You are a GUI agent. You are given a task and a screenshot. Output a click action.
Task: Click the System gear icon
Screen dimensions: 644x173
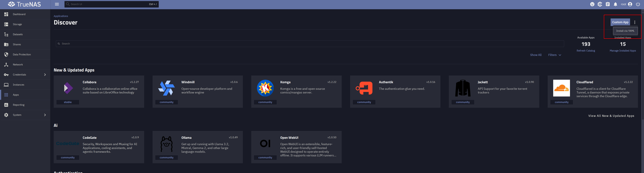pyautogui.click(x=6, y=115)
